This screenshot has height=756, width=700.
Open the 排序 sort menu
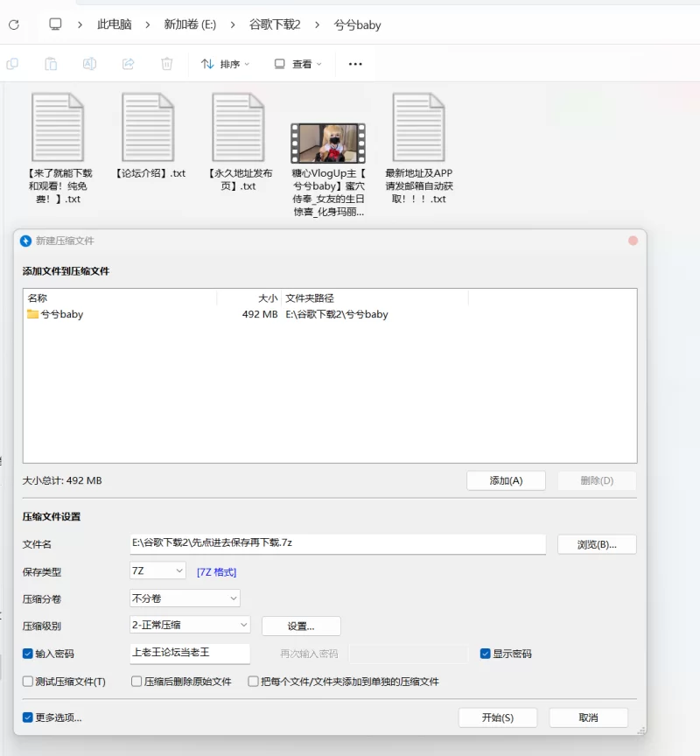(x=225, y=64)
